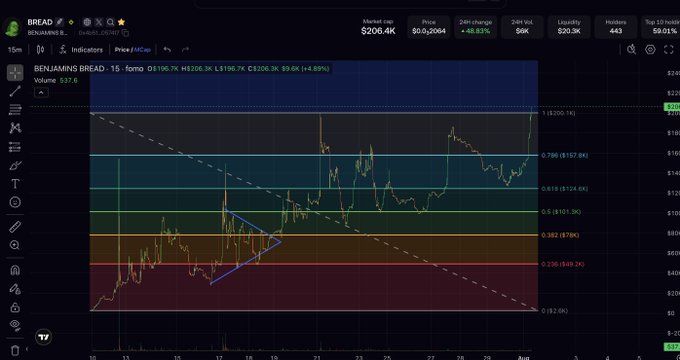
Task: Click the 0 ($2.6K) Fibonacci level label
Action: point(555,311)
